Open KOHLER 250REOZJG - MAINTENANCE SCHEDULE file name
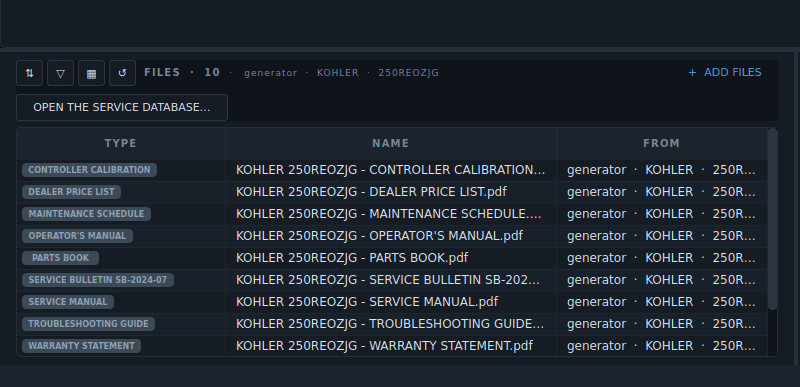Image resolution: width=800 pixels, height=387 pixels. [389, 214]
